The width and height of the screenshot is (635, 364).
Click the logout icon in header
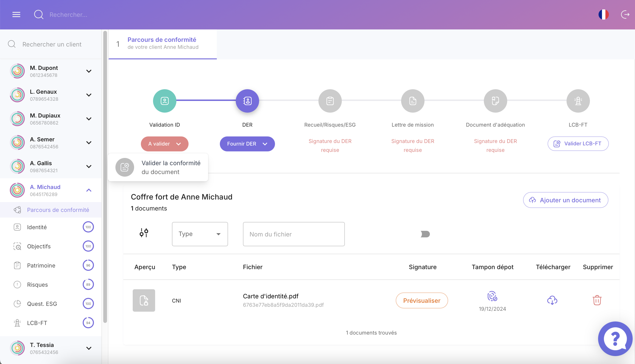[x=625, y=14]
